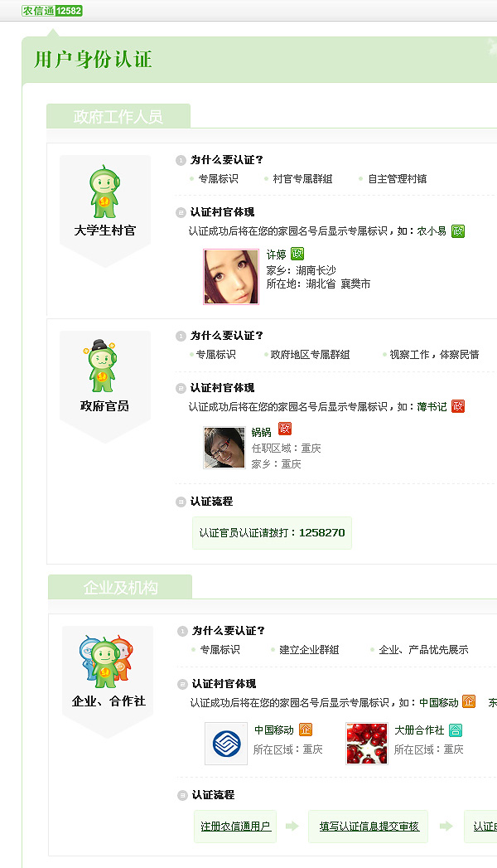Click the 政府官员 mascot with hat

pyautogui.click(x=102, y=366)
